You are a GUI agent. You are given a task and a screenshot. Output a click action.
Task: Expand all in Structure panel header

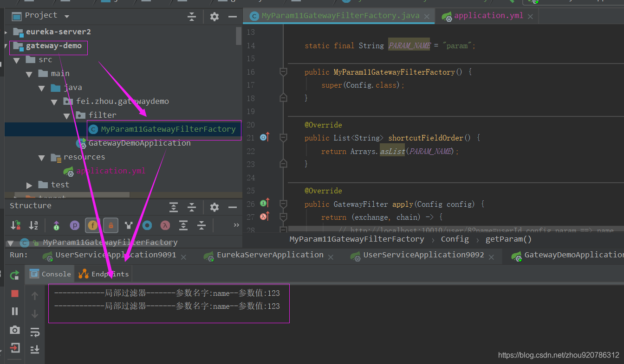click(x=173, y=207)
